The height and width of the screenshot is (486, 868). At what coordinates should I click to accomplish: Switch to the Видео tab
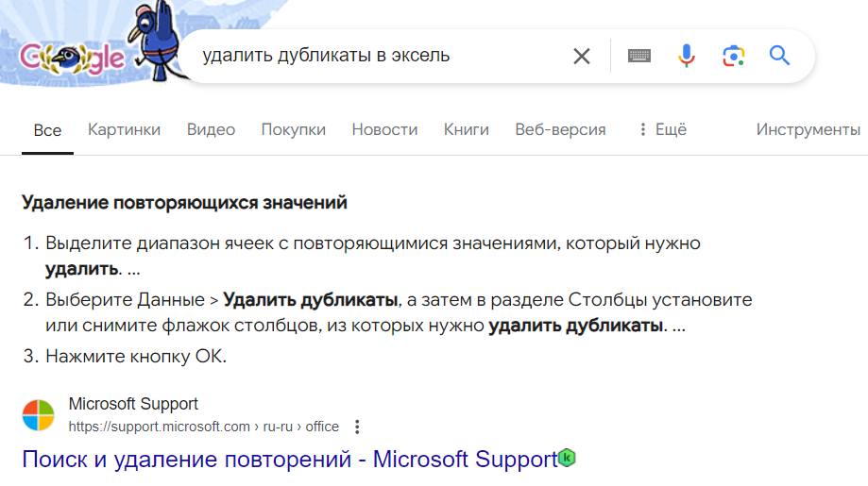[x=211, y=130]
